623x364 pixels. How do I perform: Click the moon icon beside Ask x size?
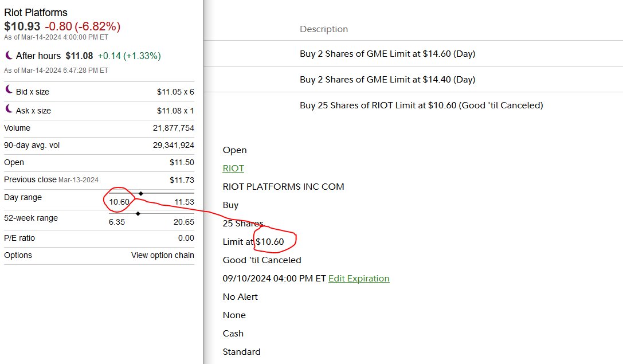click(9, 108)
